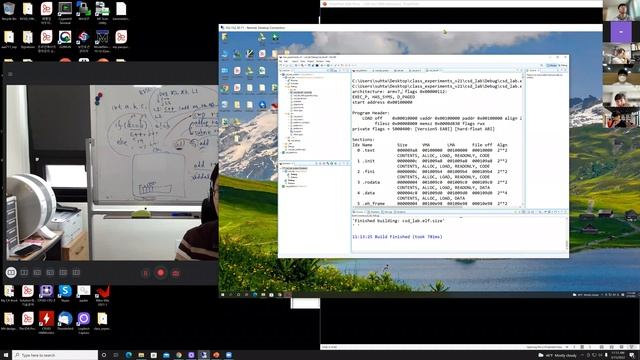Click the 'Type here to search' box
Screen dimensions: 640x360
click(x=55, y=355)
